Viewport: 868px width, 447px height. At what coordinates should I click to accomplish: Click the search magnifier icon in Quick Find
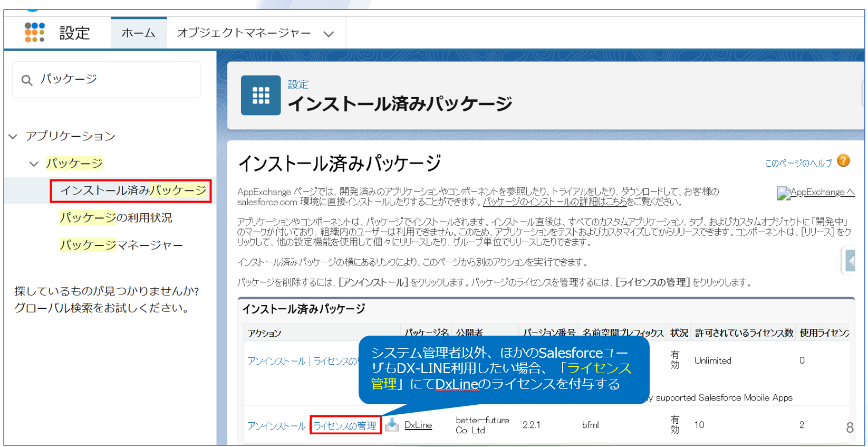pyautogui.click(x=27, y=80)
